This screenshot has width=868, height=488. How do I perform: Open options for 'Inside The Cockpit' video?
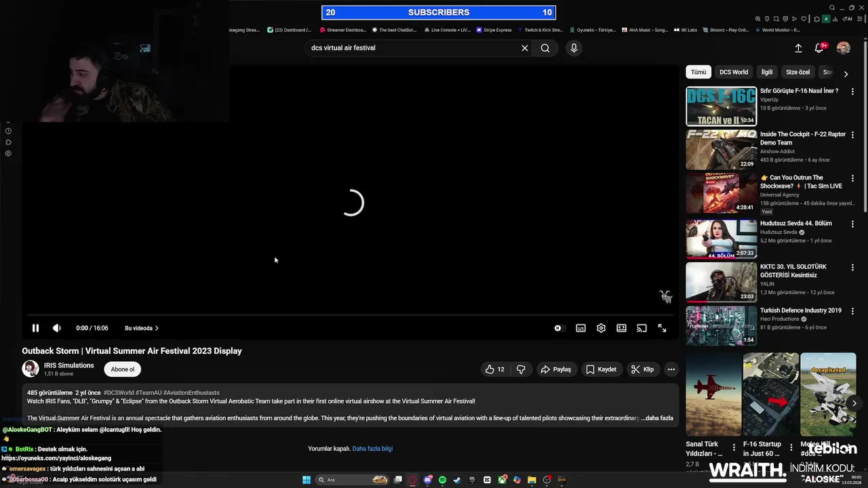tap(852, 135)
